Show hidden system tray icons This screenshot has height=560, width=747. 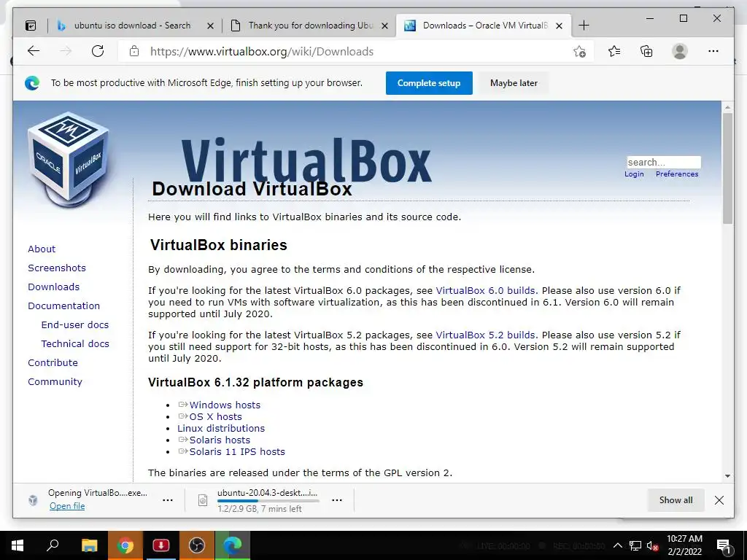(617, 545)
